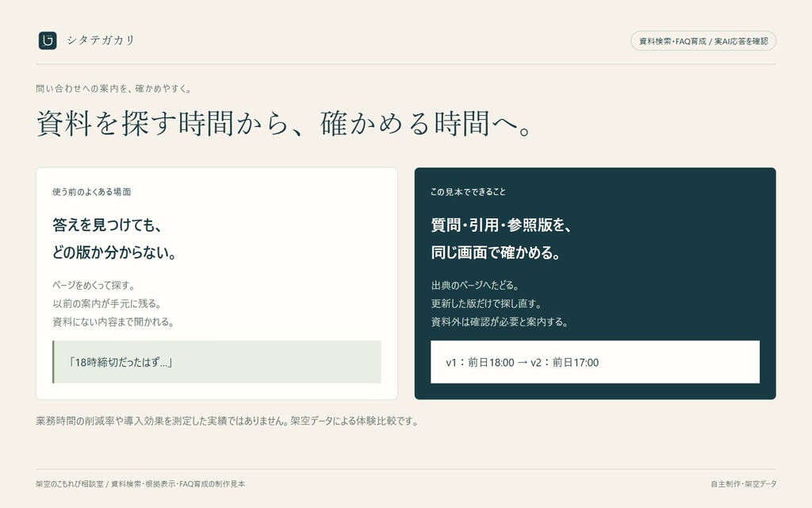Click the line 出典のページへたどる。

[475, 285]
